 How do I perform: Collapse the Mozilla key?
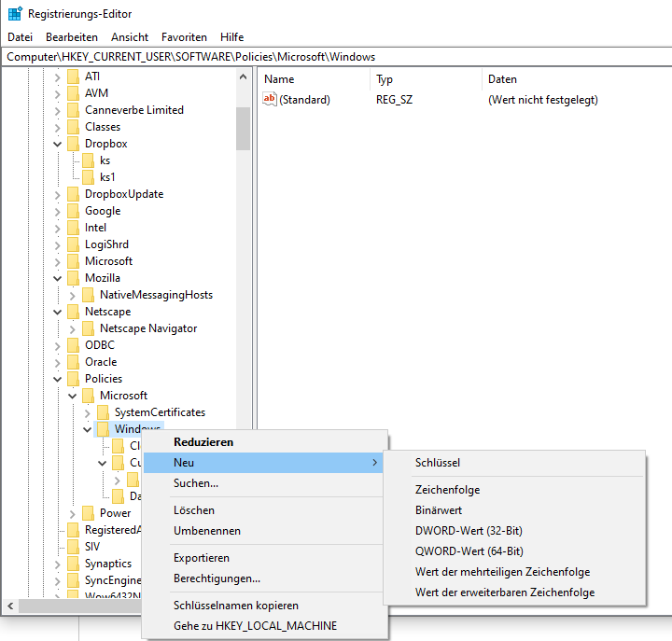point(58,278)
